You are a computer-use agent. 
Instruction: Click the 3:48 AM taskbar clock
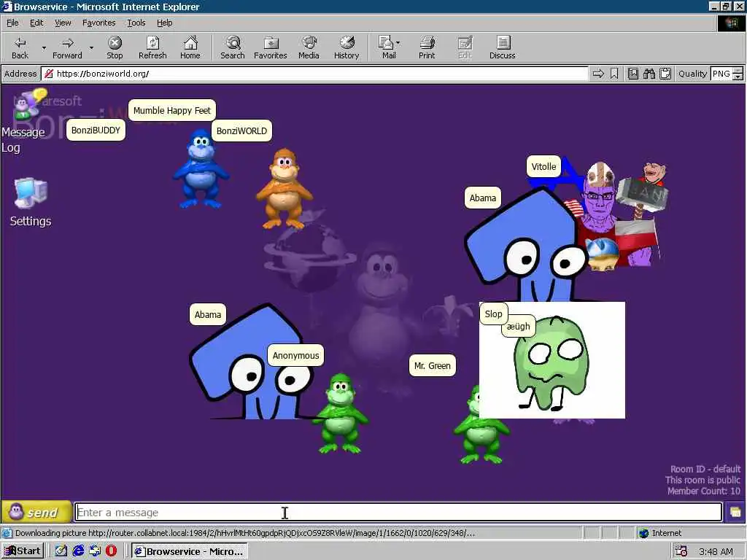pyautogui.click(x=716, y=551)
